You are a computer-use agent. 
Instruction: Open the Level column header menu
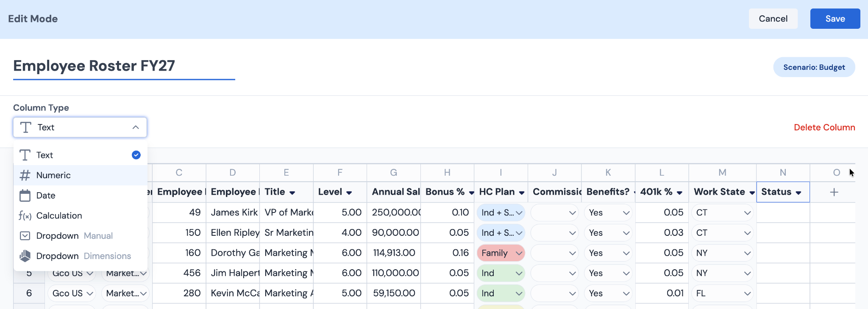pyautogui.click(x=349, y=193)
